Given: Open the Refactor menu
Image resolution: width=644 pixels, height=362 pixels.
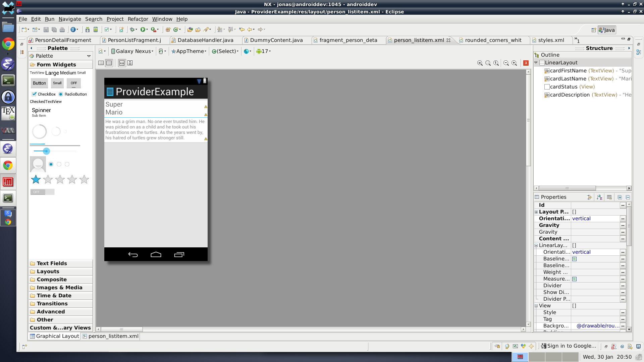Looking at the screenshot, I should pyautogui.click(x=138, y=19).
